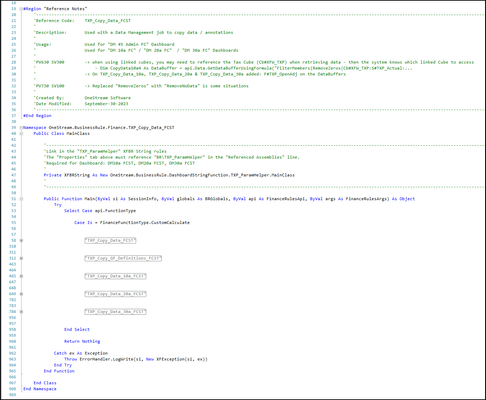Click line number 963 in the gutter
The image size is (486, 400).
(12, 359)
